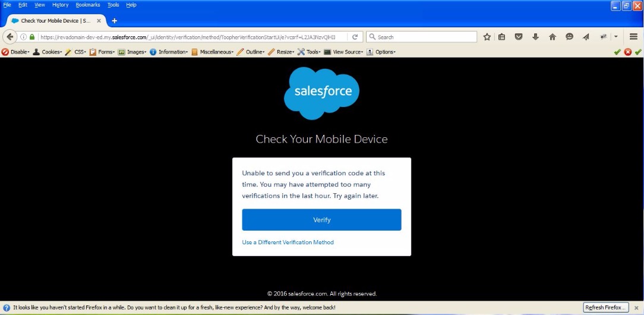Screen dimensions: 644x315
Task: Click the Refresh Firefox button
Action: pyautogui.click(x=606, y=308)
